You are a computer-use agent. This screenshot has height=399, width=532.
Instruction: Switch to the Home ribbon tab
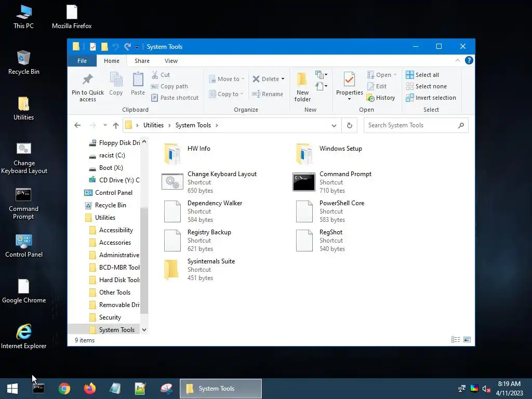(x=112, y=61)
